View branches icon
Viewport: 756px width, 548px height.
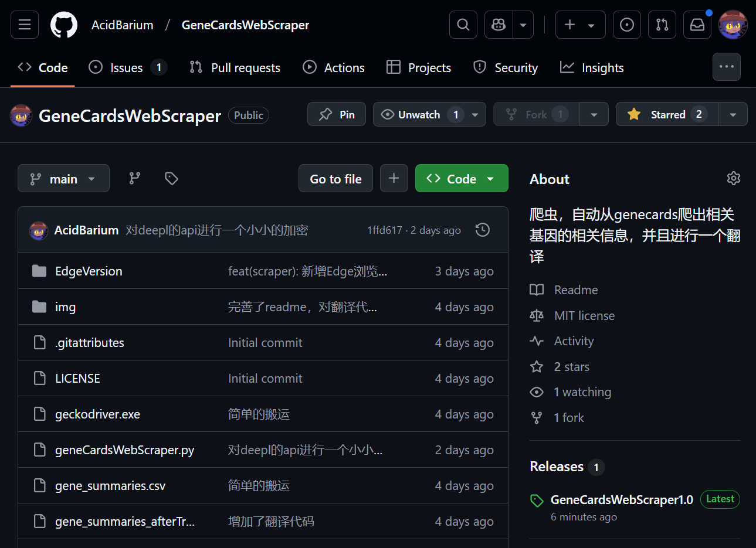tap(135, 178)
